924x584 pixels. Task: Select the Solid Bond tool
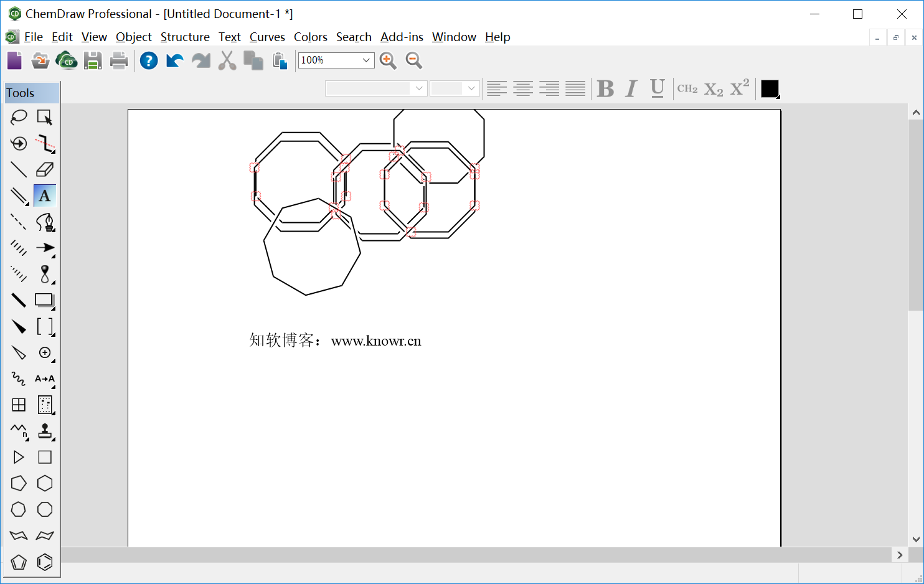[x=19, y=169]
